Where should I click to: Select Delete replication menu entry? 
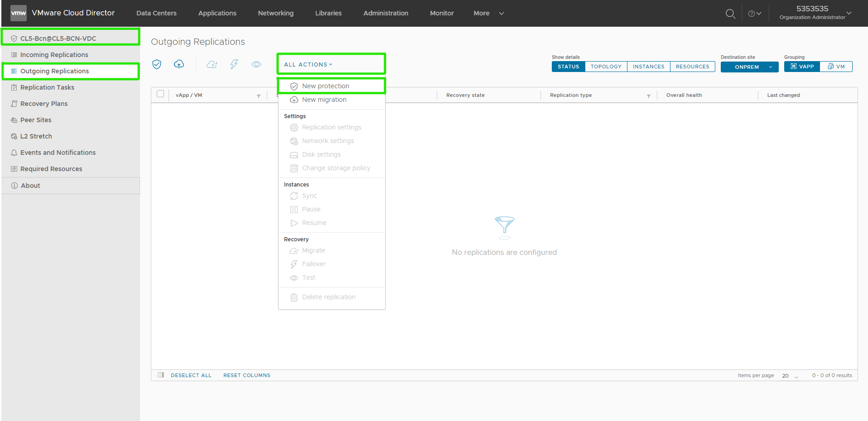(332, 297)
